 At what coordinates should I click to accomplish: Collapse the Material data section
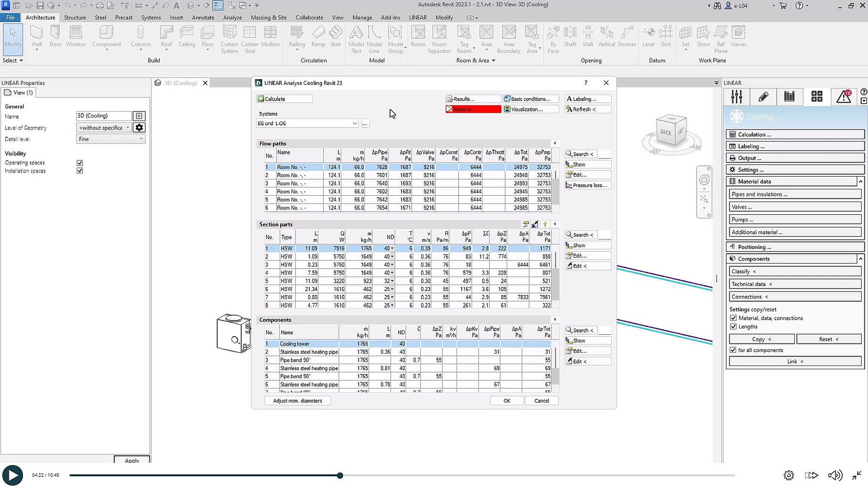pos(859,181)
